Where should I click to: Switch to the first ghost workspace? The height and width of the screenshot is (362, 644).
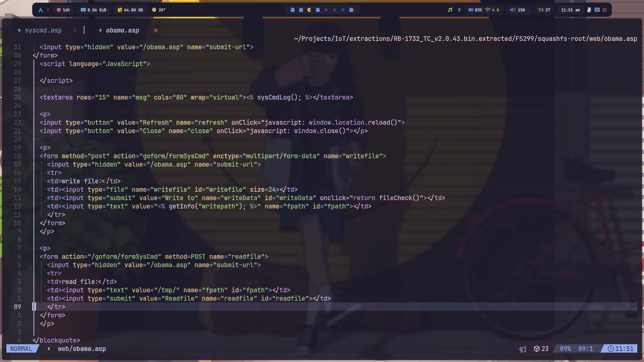point(292,10)
